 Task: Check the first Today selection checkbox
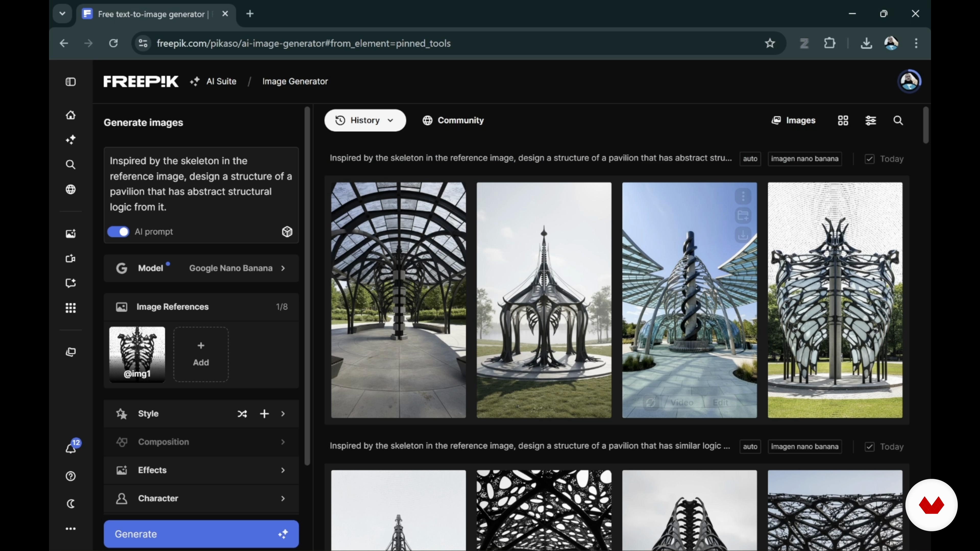pyautogui.click(x=870, y=159)
